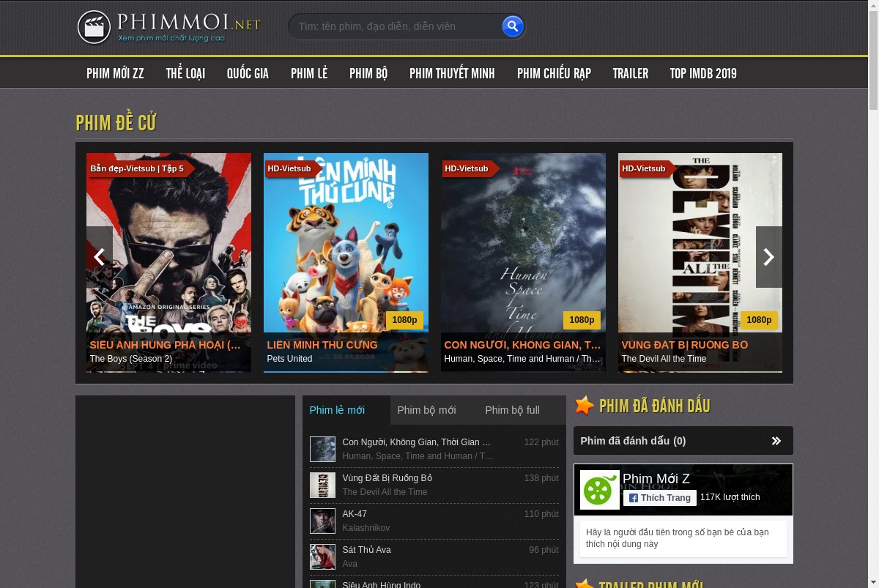Viewport: 879px width, 588px height.
Task: Click the LIÊN MINH THÚ CƯNG title
Action: (x=322, y=345)
